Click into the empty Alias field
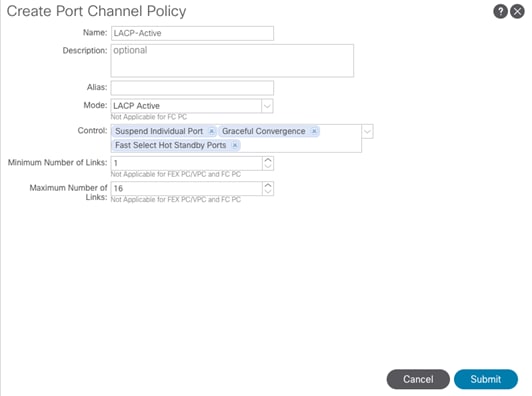Screen dimensions: 532x396 (192, 88)
